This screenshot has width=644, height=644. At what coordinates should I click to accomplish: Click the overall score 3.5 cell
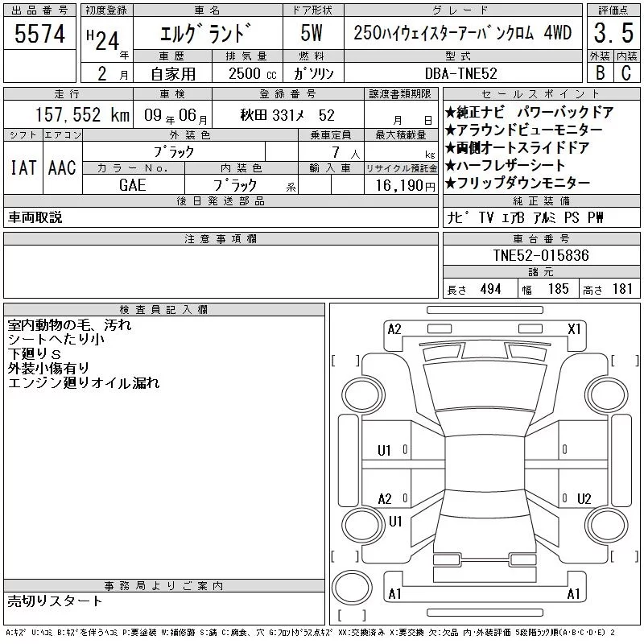(x=613, y=33)
